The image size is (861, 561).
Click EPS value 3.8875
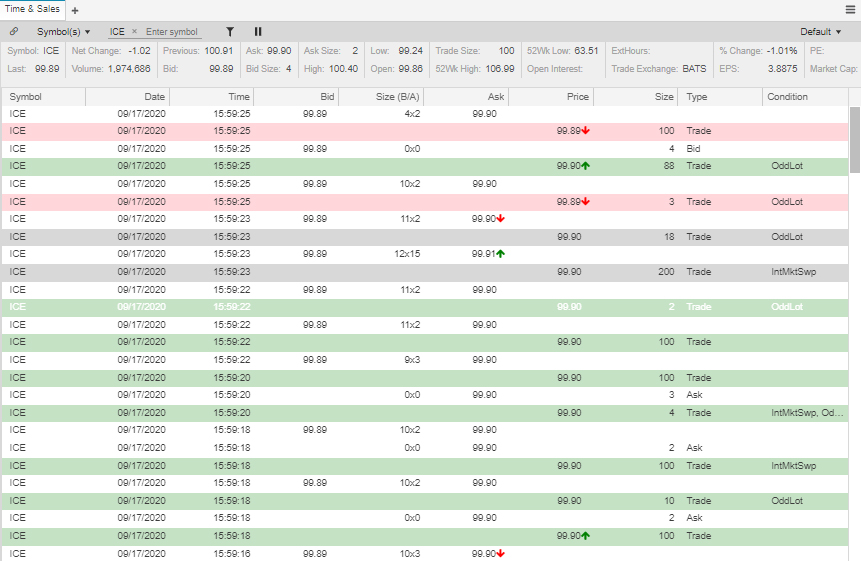click(782, 69)
